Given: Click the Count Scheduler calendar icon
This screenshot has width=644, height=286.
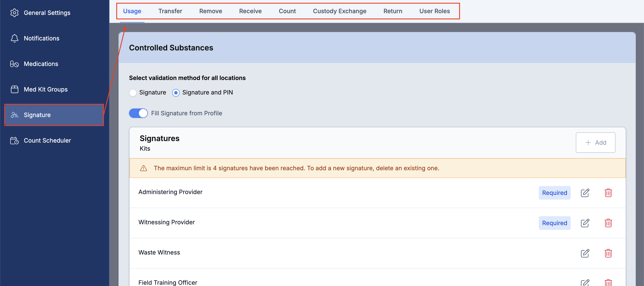Looking at the screenshot, I should point(14,141).
